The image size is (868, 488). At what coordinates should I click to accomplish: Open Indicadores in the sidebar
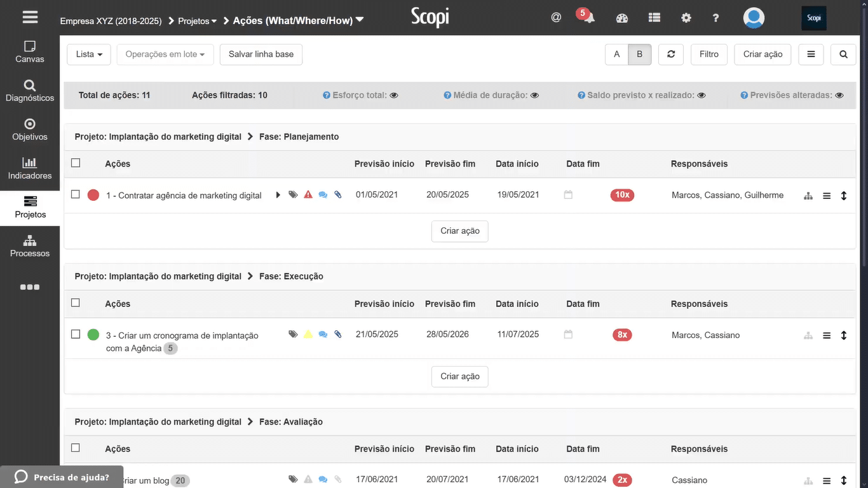30,168
